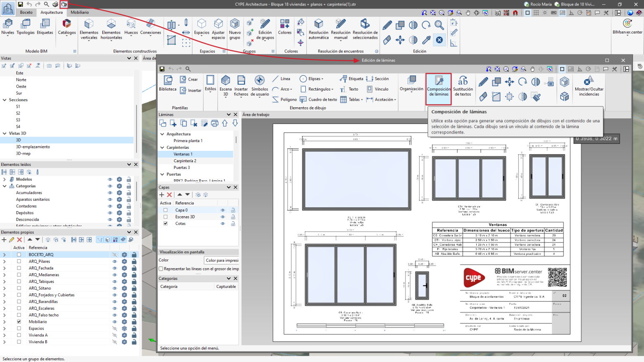Screen dimensions: 644x362
Task: Click the Insertar ficheros icon
Action: click(x=241, y=85)
